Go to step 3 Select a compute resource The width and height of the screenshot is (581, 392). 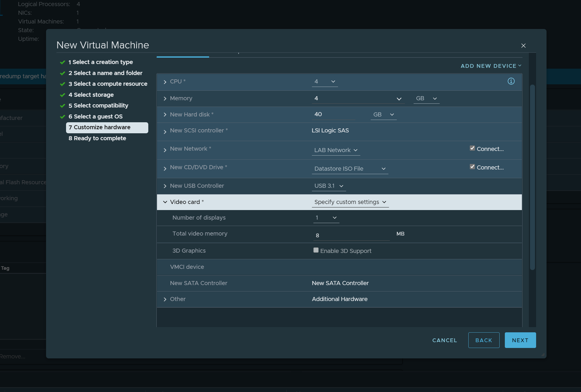tap(108, 84)
